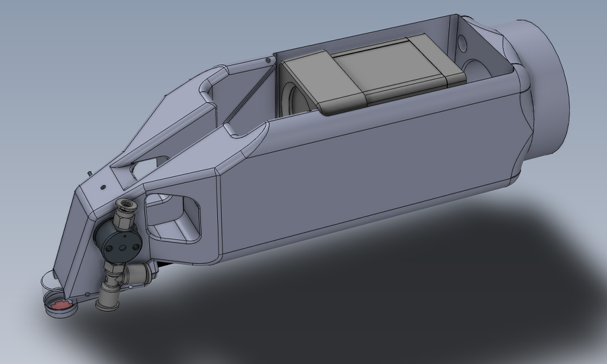Click the red disc inside the transparent cap
607x364 pixels.
pos(59,305)
